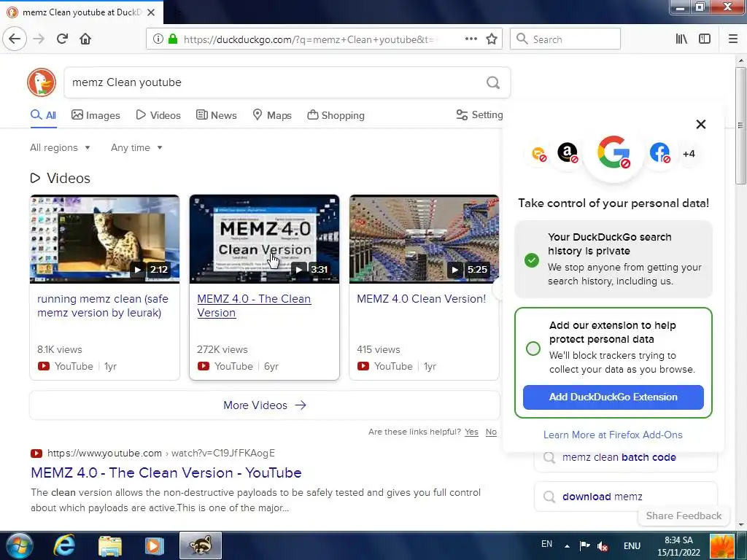Click the raccoon application taskbar button

tap(201, 545)
